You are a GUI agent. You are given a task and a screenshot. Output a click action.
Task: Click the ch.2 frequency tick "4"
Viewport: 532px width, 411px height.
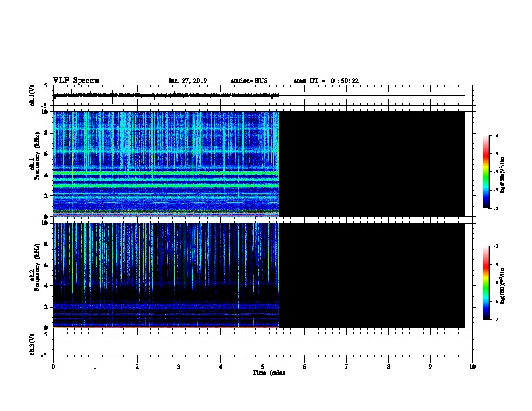tap(46, 286)
